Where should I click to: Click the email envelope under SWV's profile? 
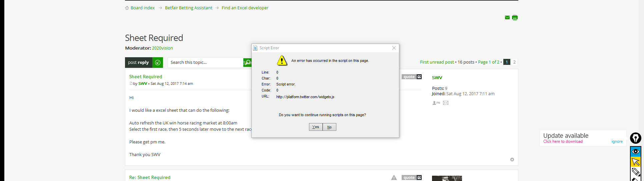pyautogui.click(x=446, y=103)
